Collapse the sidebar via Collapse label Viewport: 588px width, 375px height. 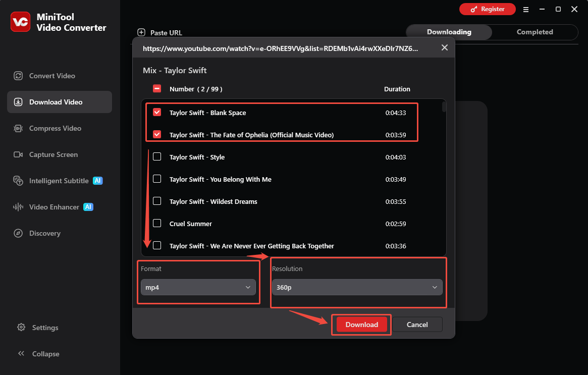[46, 354]
